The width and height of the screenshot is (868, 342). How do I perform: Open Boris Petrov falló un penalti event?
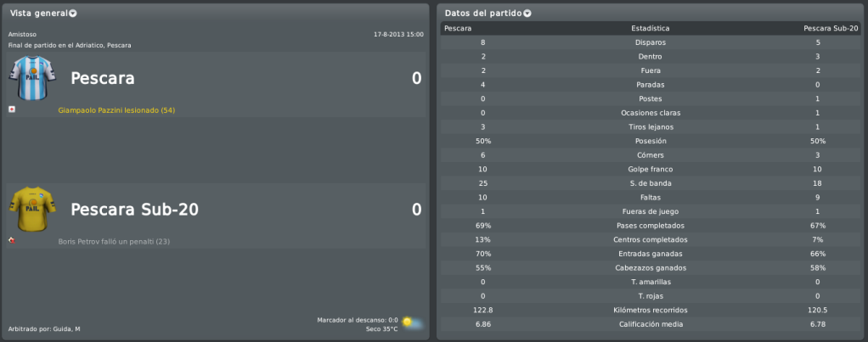point(114,242)
